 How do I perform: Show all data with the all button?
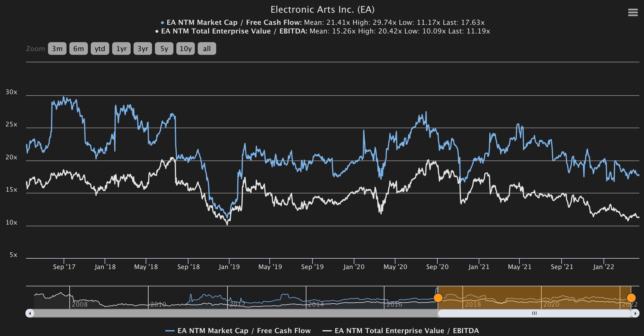pos(207,48)
